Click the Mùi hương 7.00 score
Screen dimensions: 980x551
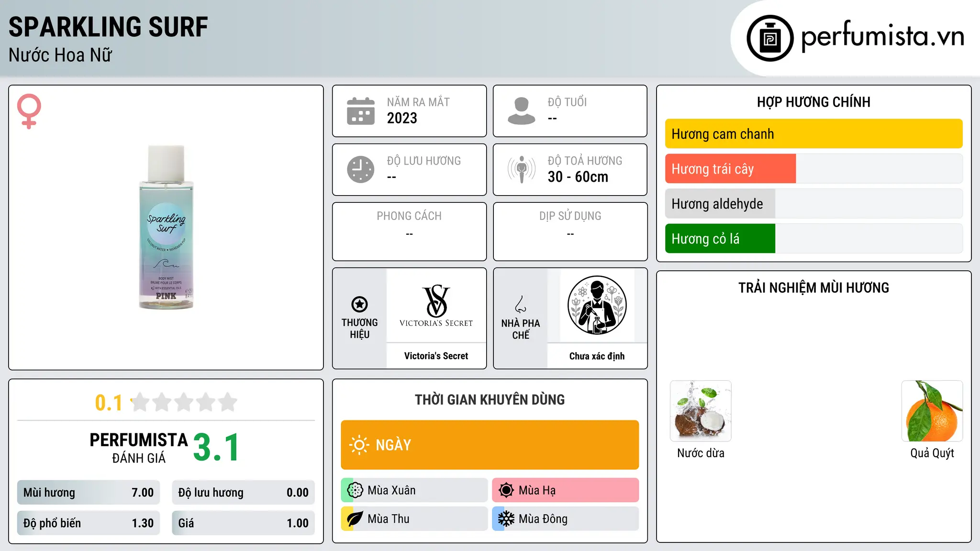(89, 493)
